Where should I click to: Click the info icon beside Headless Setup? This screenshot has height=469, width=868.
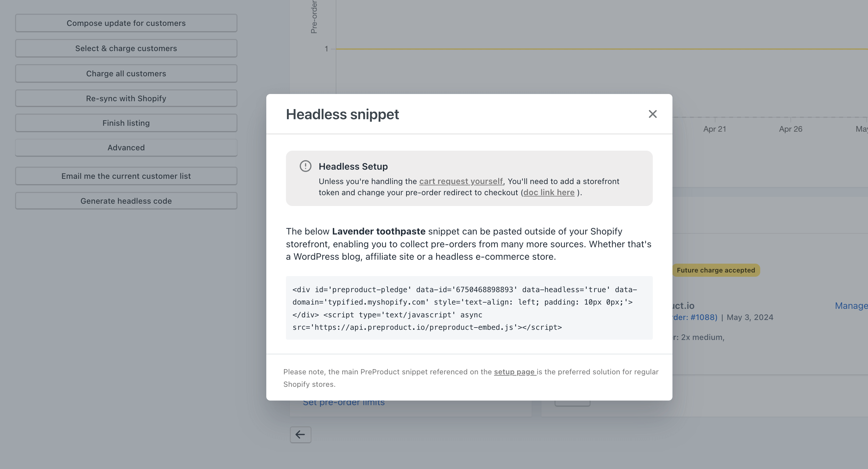point(305,166)
